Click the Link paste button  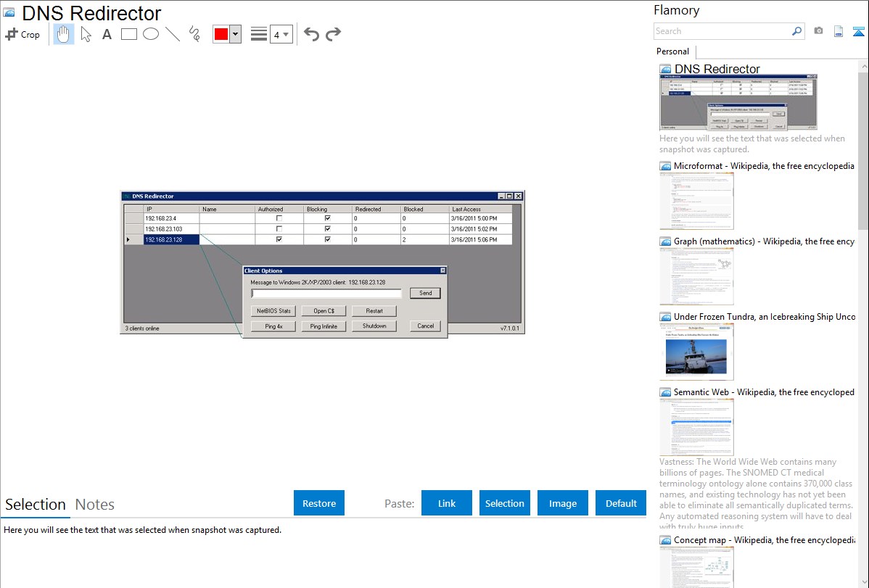click(447, 503)
